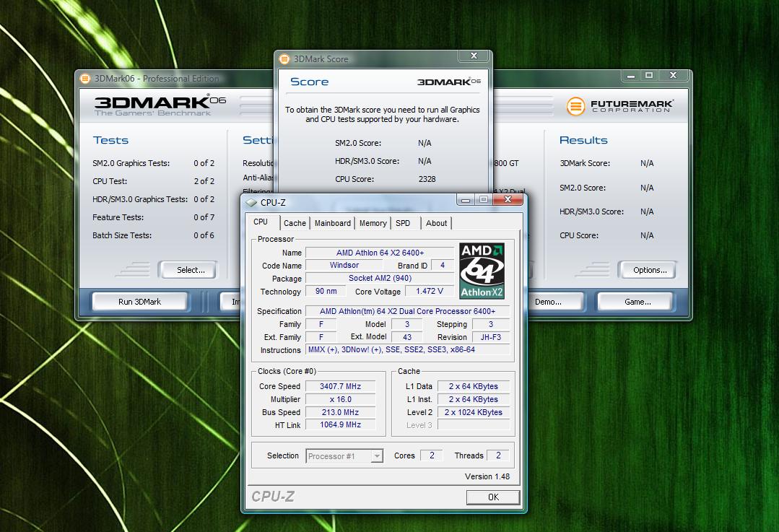This screenshot has height=532, width=779.
Task: Click Run 3DMark button
Action: 139,302
